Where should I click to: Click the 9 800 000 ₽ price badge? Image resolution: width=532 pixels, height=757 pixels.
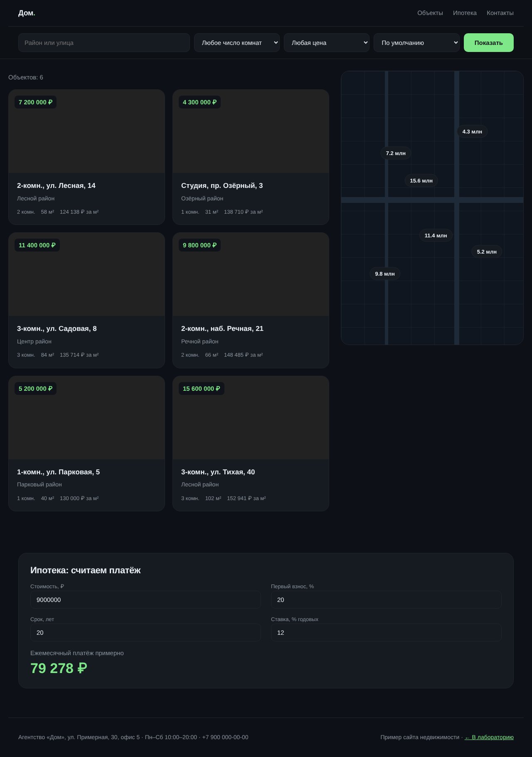click(199, 245)
